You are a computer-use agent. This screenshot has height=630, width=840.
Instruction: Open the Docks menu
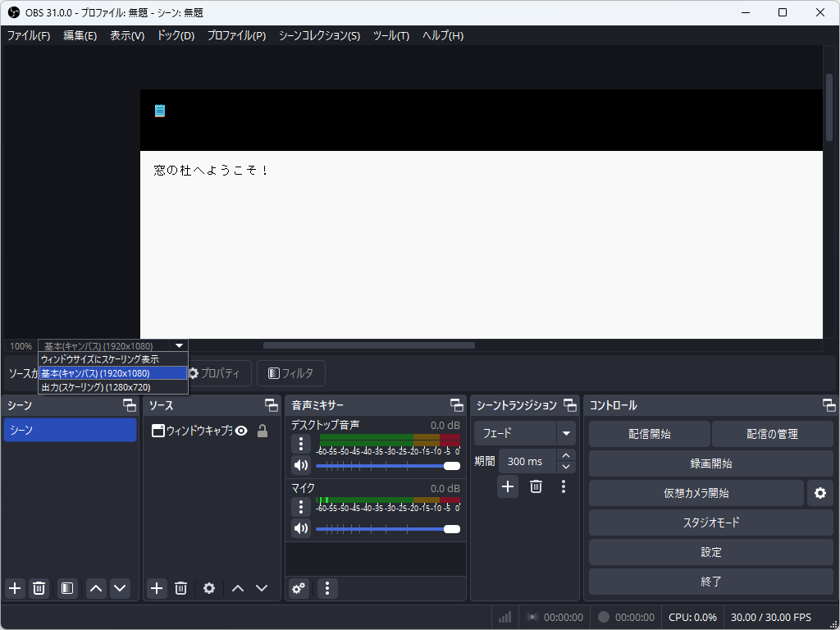[176, 36]
